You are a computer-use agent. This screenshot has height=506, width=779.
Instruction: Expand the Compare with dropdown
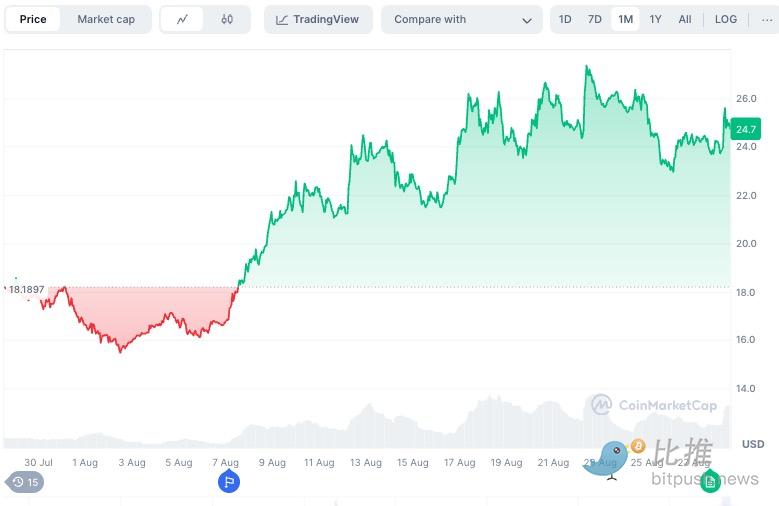(461, 19)
